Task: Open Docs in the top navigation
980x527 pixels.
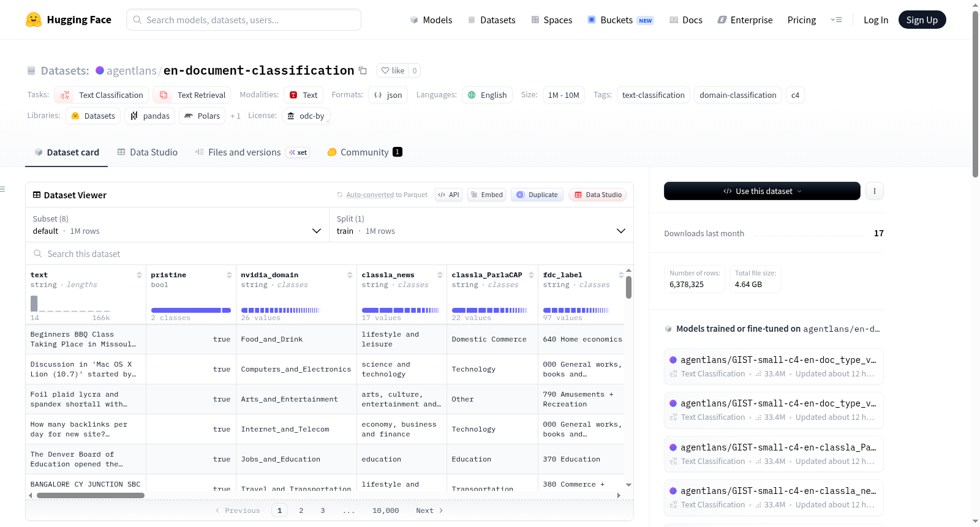Action: [686, 20]
